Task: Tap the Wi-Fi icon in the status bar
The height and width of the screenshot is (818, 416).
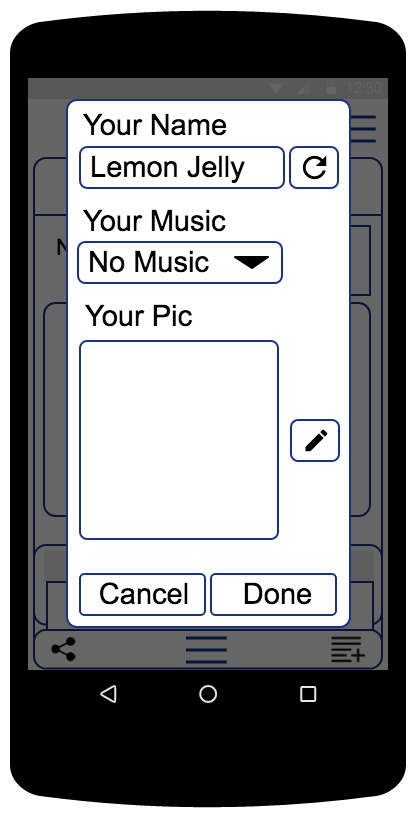Action: point(276,89)
